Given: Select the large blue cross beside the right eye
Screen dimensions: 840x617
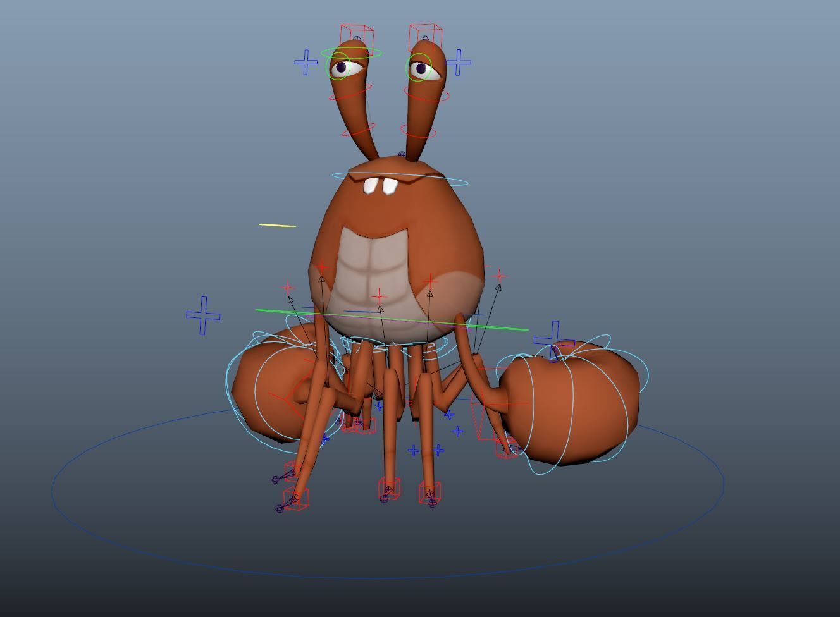Looking at the screenshot, I should point(459,62).
